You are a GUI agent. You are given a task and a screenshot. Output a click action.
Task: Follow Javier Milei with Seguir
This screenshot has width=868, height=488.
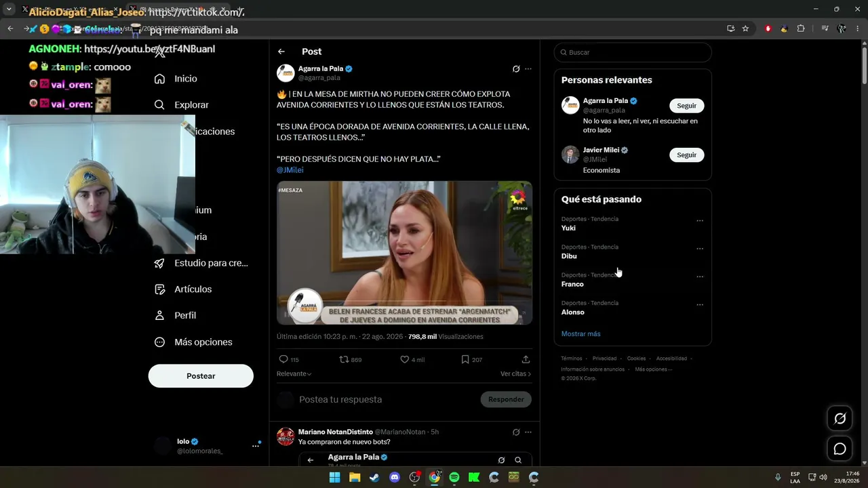687,155
